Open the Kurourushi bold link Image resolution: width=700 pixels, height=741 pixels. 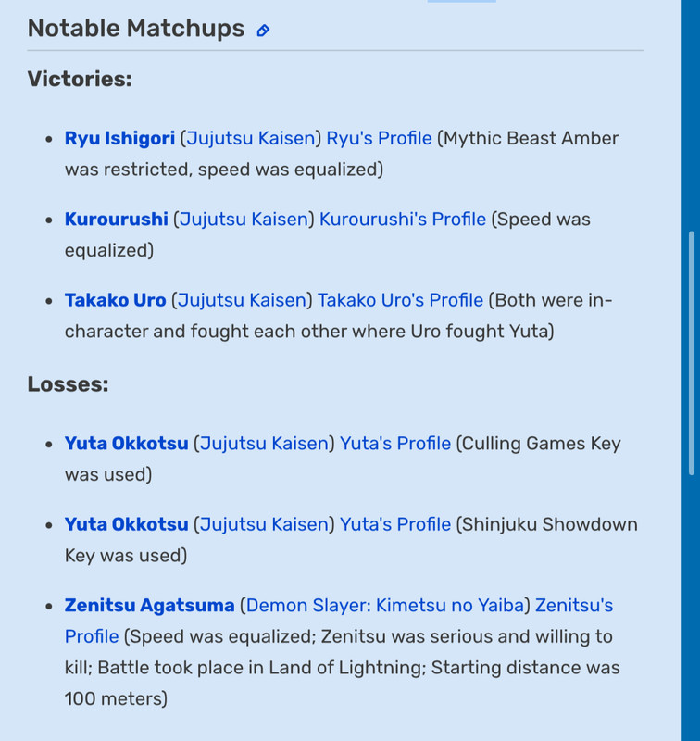click(116, 220)
